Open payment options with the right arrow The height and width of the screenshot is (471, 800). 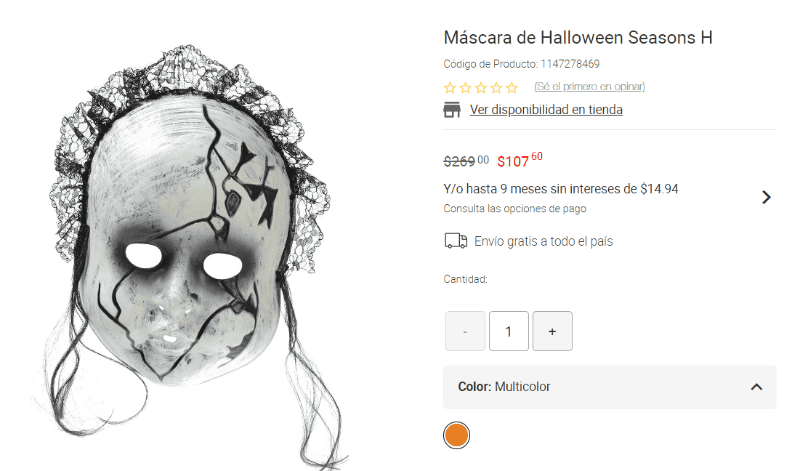point(766,197)
